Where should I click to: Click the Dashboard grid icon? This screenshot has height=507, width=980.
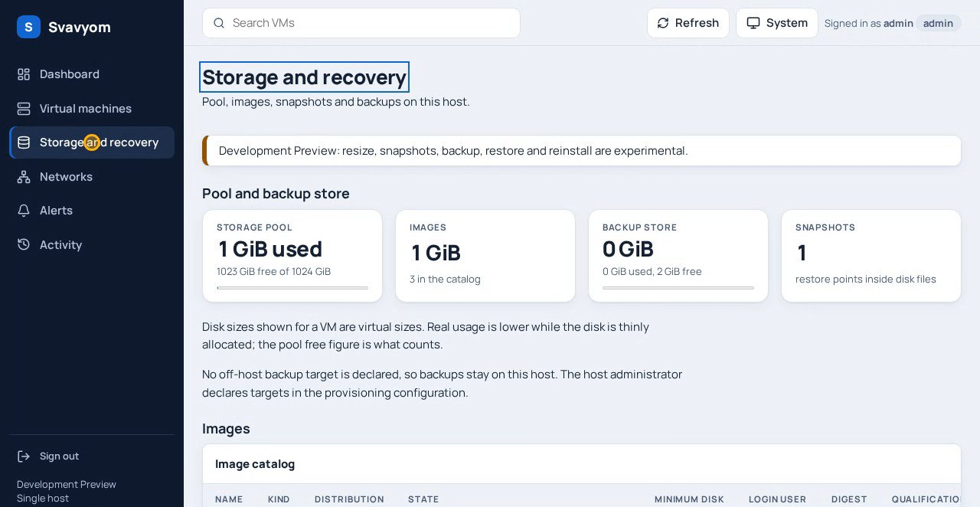[24, 74]
